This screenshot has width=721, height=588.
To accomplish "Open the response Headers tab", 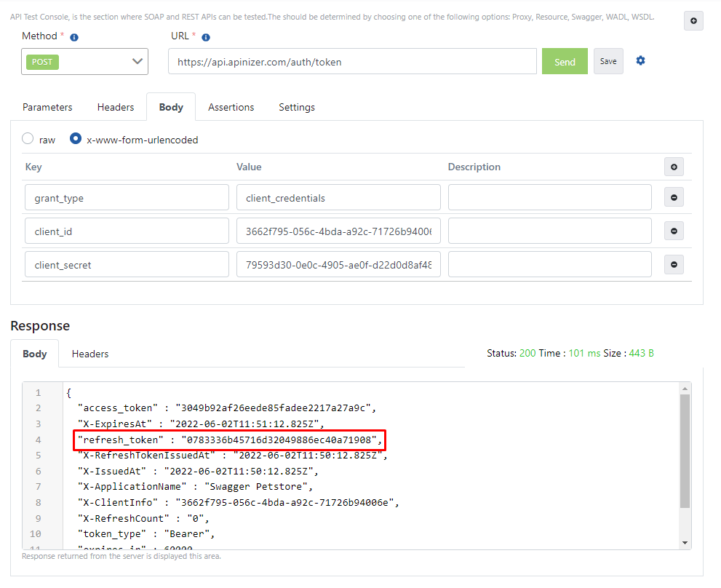I will [90, 354].
